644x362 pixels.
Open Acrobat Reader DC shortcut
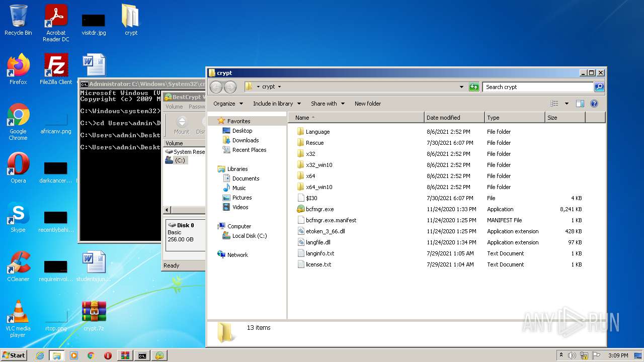point(56,23)
